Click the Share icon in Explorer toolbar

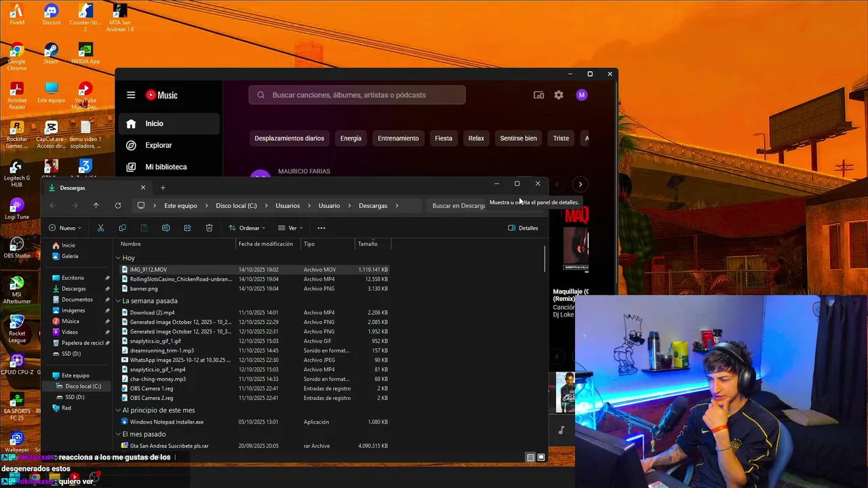point(187,228)
